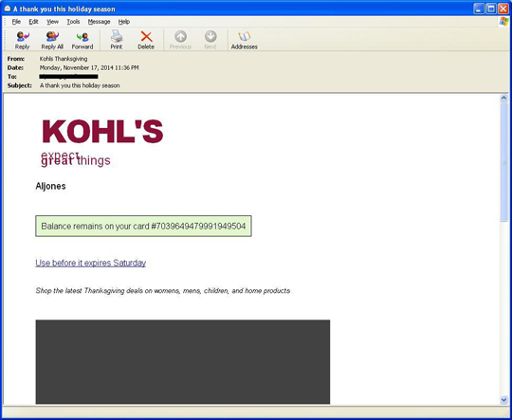Forward this Kohl's email
This screenshot has width=512, height=420.
[x=82, y=40]
